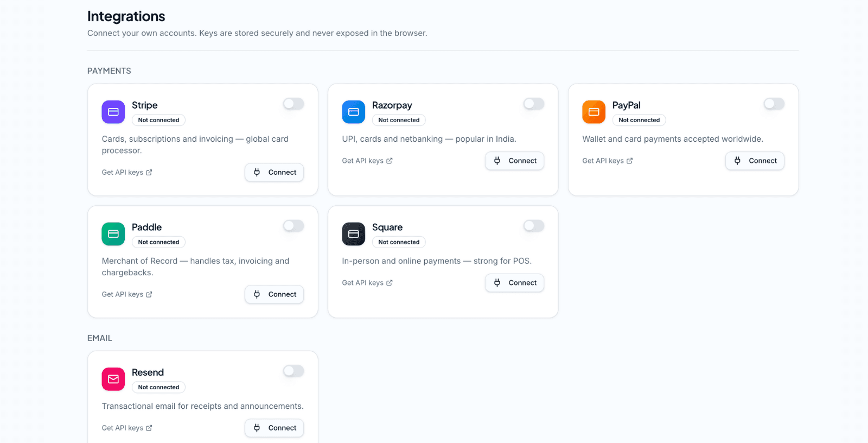Click the PAYMENTS section label
This screenshot has width=868, height=443.
[108, 71]
